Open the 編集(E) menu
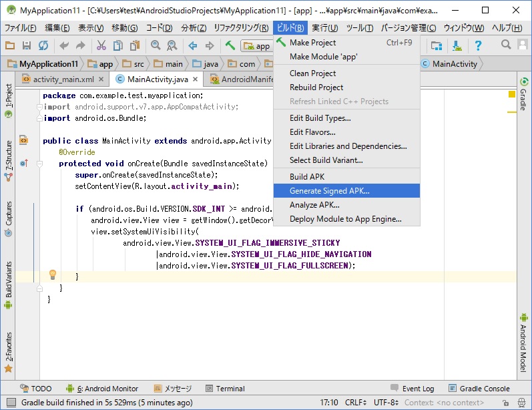This screenshot has height=410, width=532. pyautogui.click(x=57, y=27)
